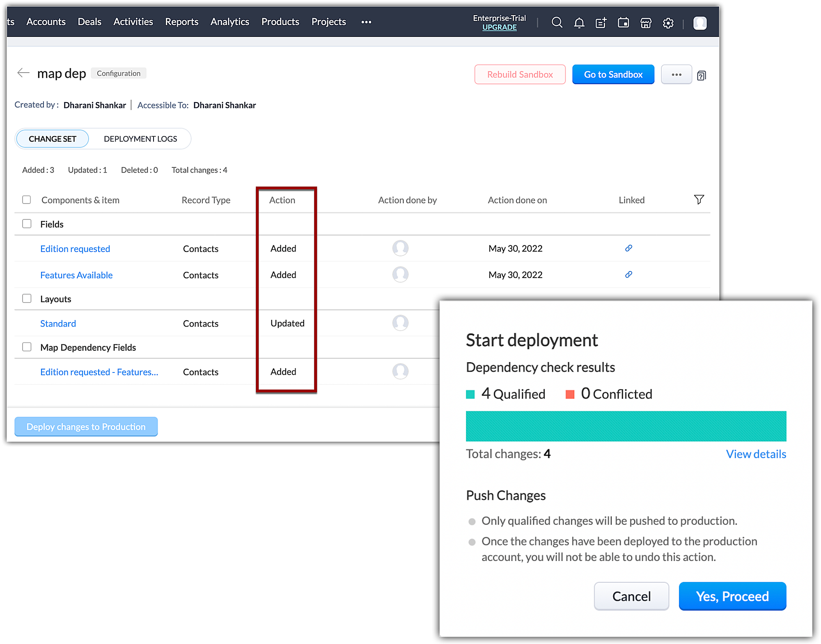Image resolution: width=821 pixels, height=644 pixels.
Task: Open the settings gear icon
Action: [x=668, y=23]
